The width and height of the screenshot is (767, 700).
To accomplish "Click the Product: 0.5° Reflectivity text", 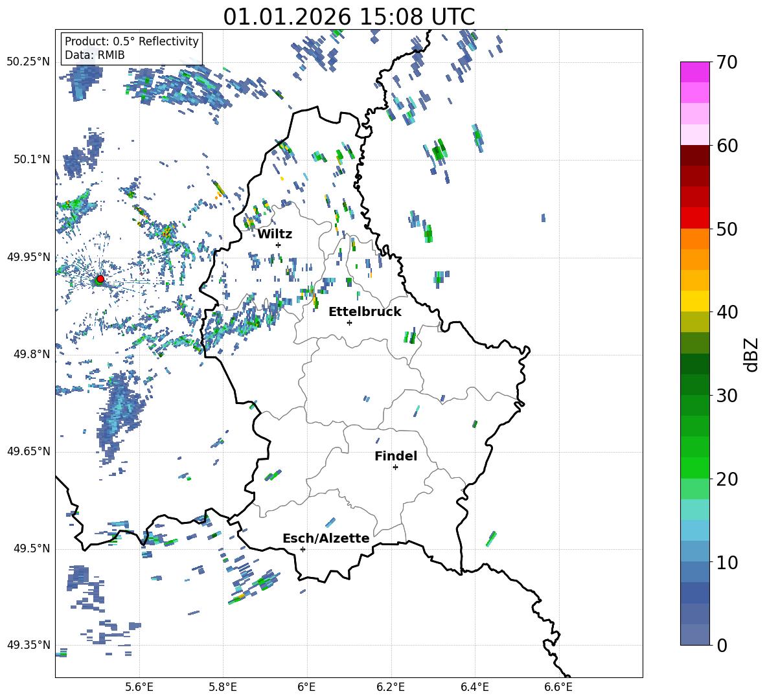I will [132, 41].
